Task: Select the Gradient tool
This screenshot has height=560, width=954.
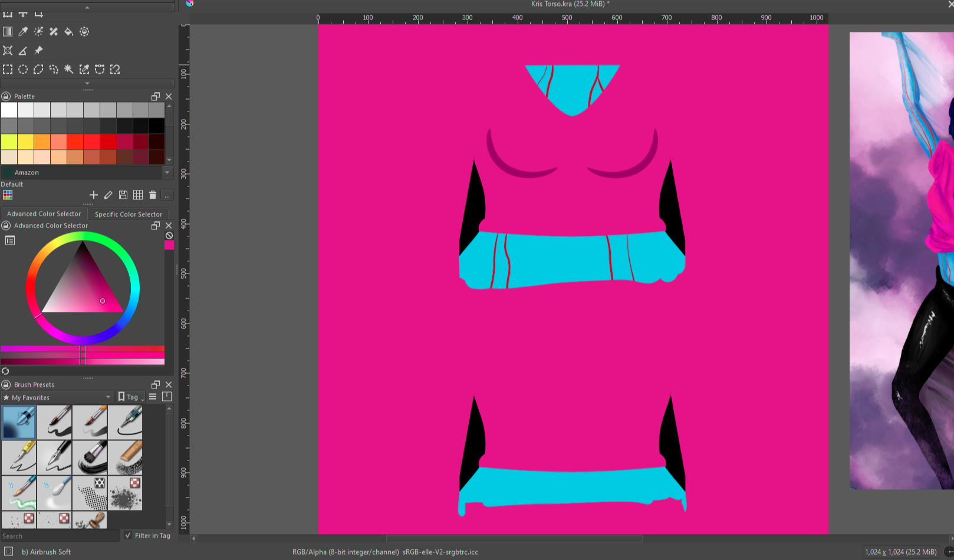Action: tap(8, 32)
